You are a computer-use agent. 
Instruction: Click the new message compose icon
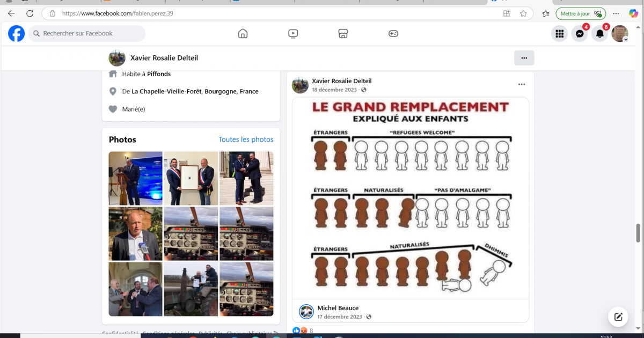(x=618, y=317)
